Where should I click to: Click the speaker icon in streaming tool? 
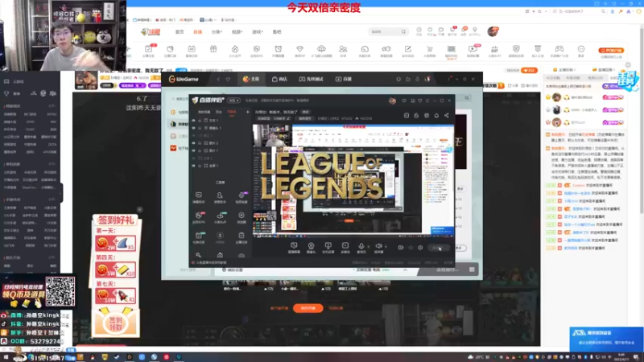[x=378, y=246]
